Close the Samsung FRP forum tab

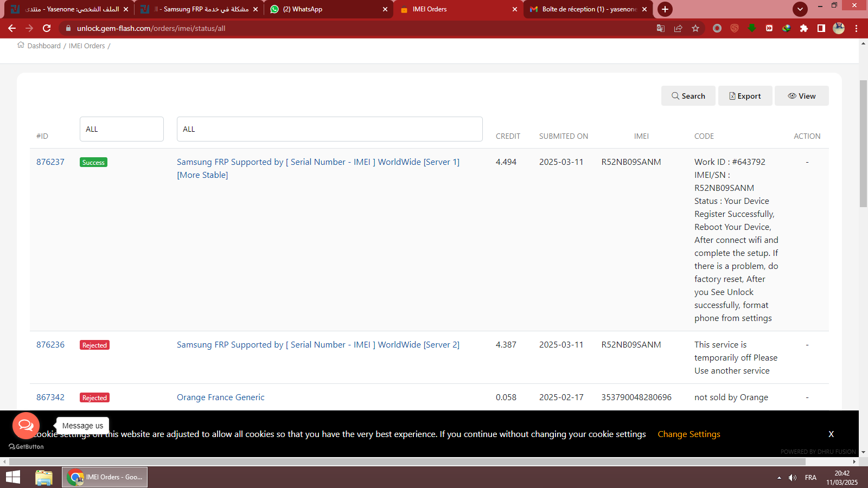[x=256, y=9]
